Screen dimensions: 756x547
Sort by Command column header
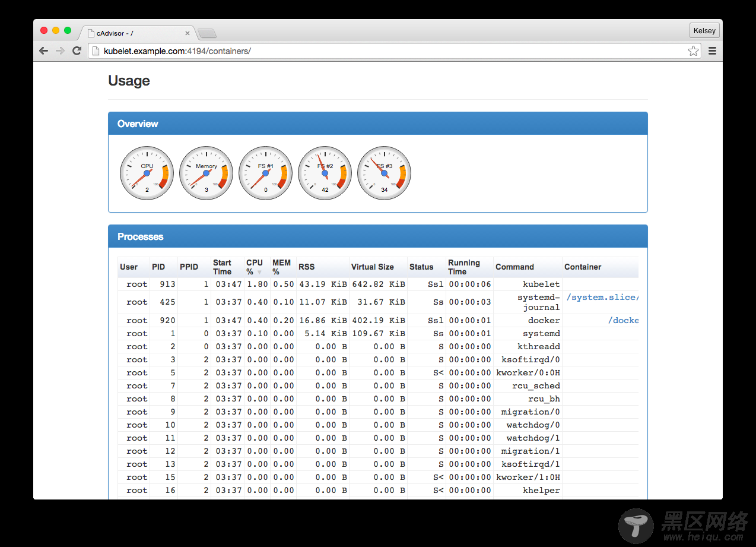click(x=528, y=267)
